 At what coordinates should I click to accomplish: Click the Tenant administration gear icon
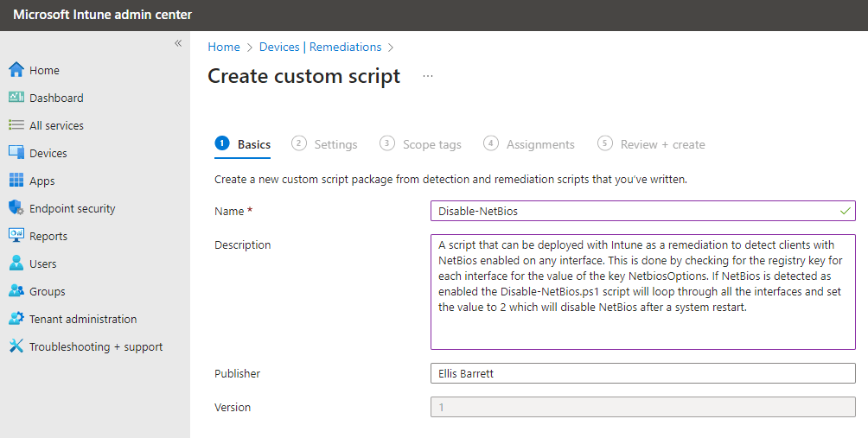(x=16, y=319)
